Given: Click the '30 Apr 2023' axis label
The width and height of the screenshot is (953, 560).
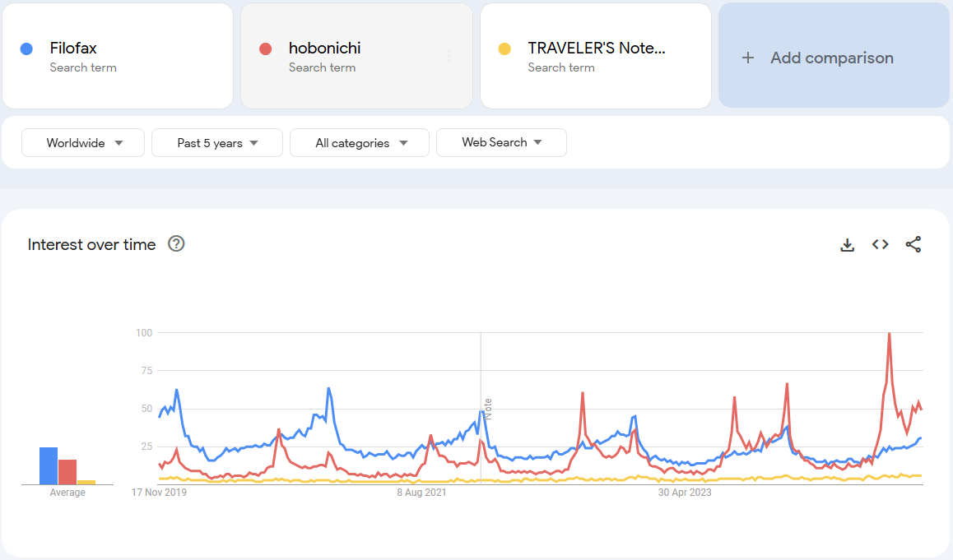Looking at the screenshot, I should tap(685, 492).
